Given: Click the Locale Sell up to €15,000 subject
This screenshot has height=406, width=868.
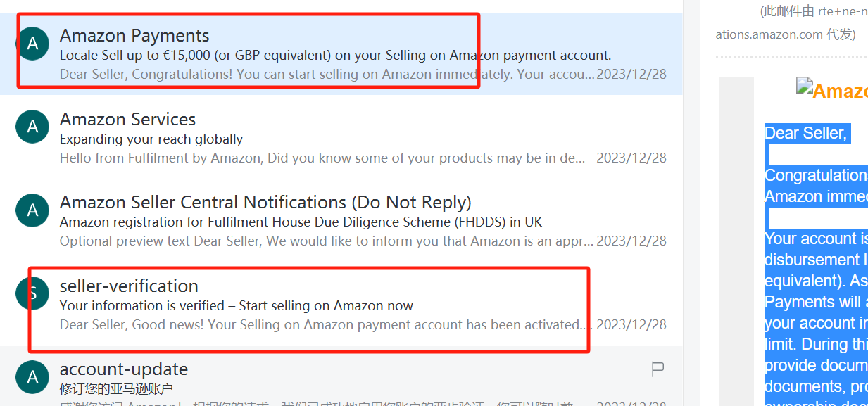Looking at the screenshot, I should click(335, 55).
